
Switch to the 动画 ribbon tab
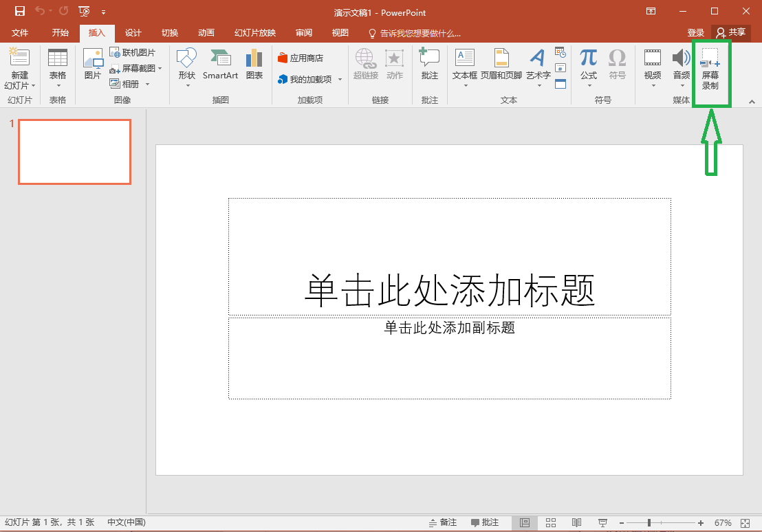point(206,32)
